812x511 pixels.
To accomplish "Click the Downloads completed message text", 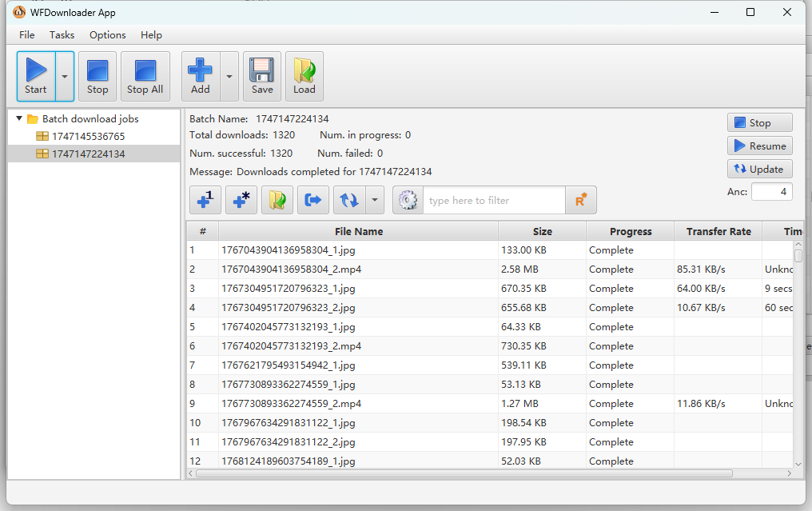I will point(334,172).
